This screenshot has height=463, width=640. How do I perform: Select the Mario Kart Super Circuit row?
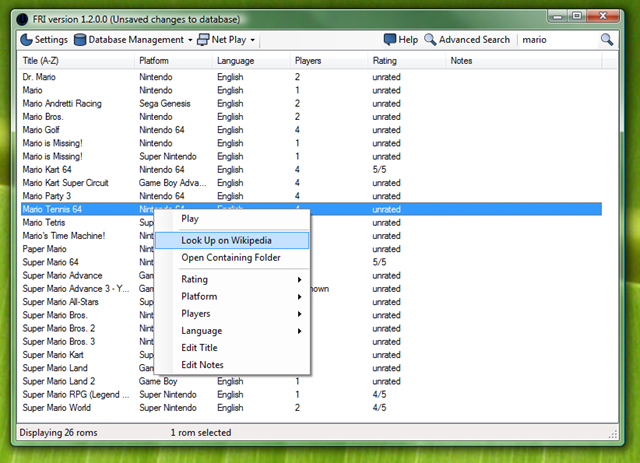pos(311,183)
